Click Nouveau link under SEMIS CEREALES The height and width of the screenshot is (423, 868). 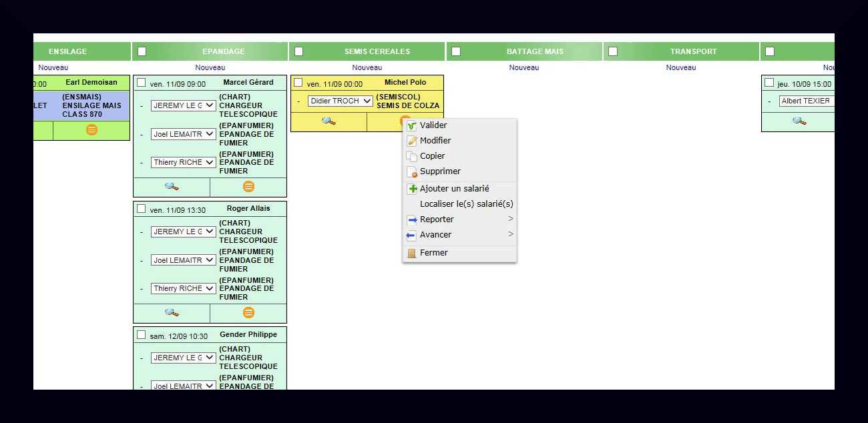(x=367, y=67)
